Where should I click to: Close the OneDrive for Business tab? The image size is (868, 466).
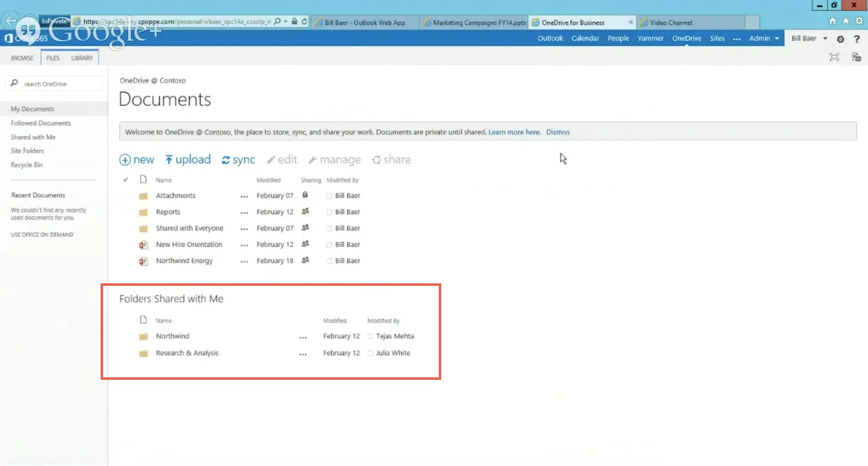point(631,22)
